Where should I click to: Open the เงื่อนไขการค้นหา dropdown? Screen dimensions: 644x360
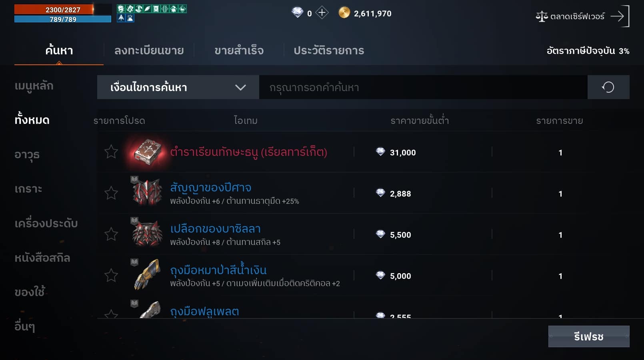pyautogui.click(x=178, y=87)
